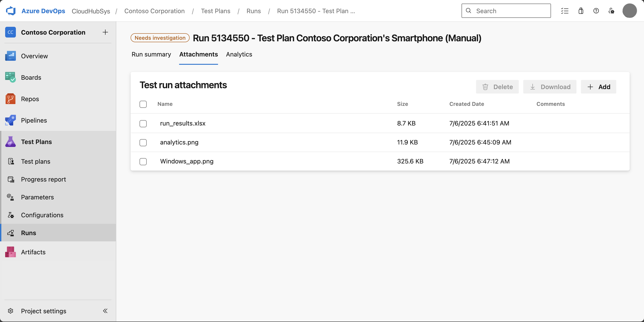This screenshot has width=644, height=322.
Task: Open Boards from the sidebar
Action: [x=31, y=77]
